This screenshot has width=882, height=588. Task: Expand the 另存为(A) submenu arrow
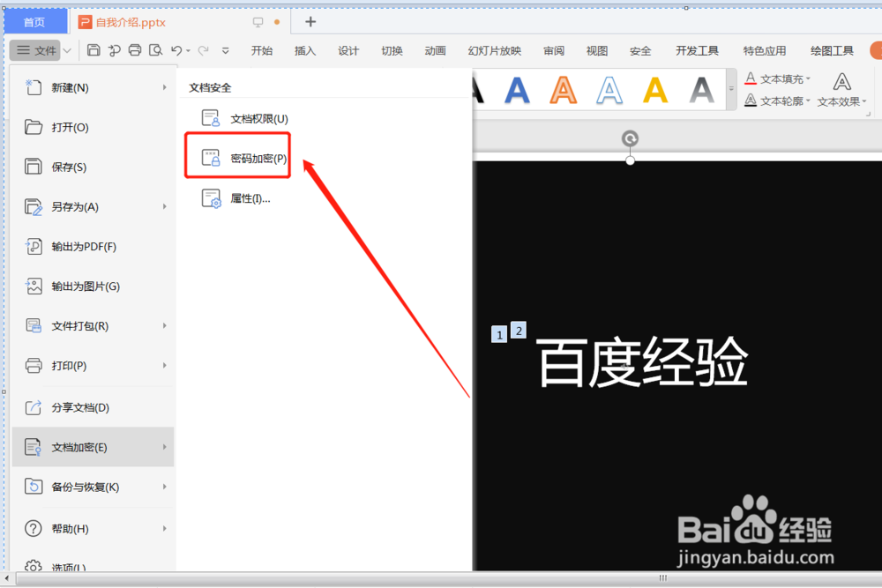(x=165, y=207)
